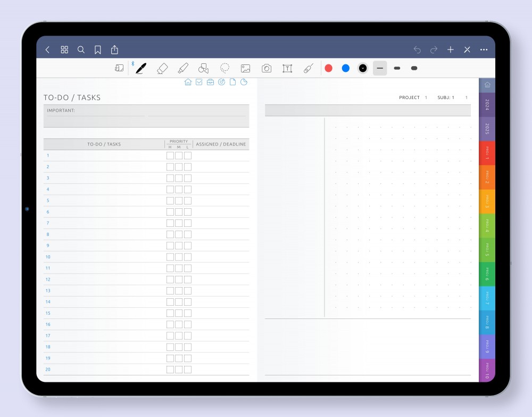Tap the IMPORTANT notes field
This screenshot has width=532, height=417.
(x=146, y=116)
